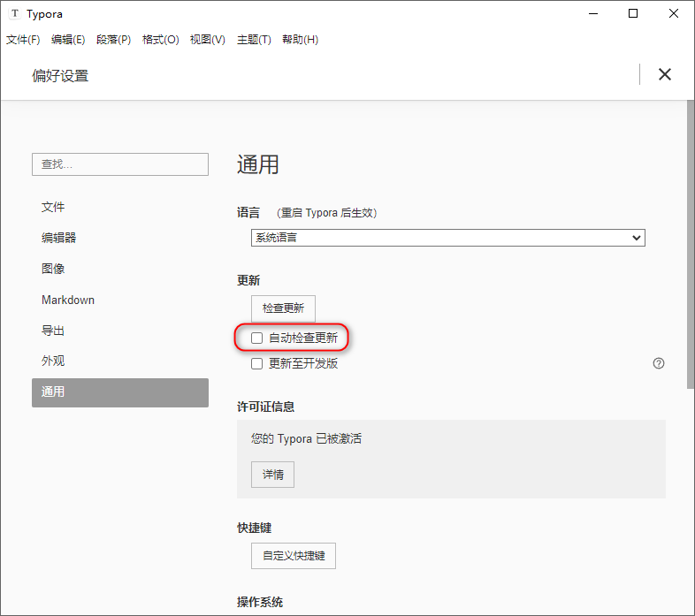Toggle 更新至开发版 checkbox
Image resolution: width=695 pixels, height=616 pixels.
(256, 364)
